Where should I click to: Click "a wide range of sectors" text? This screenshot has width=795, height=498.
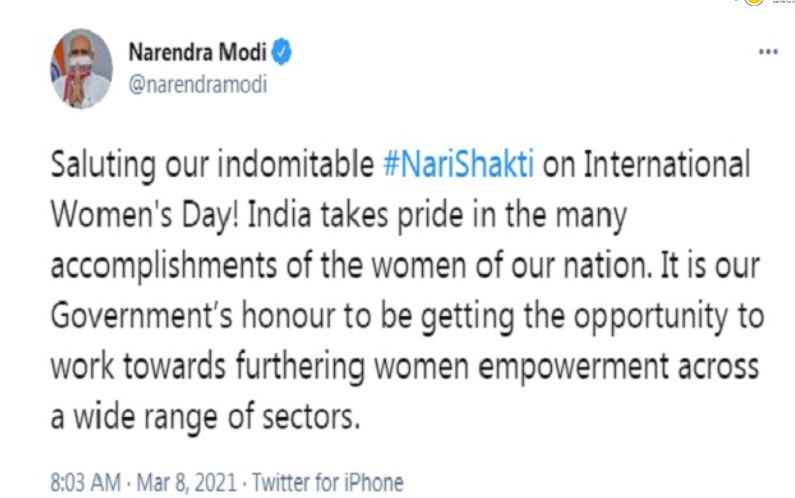[205, 417]
